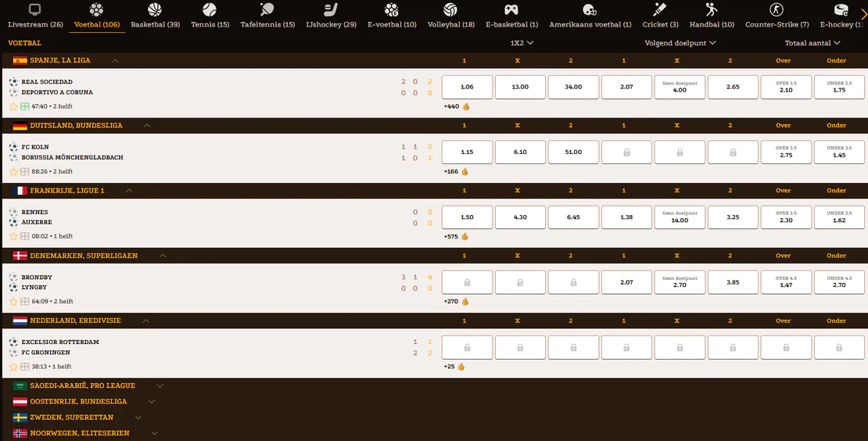The image size is (868, 441).
Task: Show +440 more markets for Real Sociedad
Action: [x=457, y=106]
